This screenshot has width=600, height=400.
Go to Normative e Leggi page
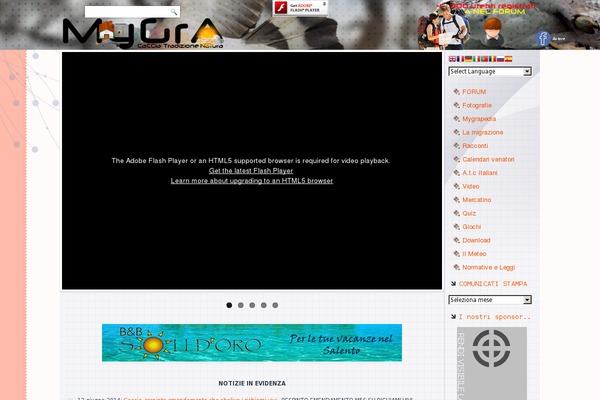[x=489, y=267]
